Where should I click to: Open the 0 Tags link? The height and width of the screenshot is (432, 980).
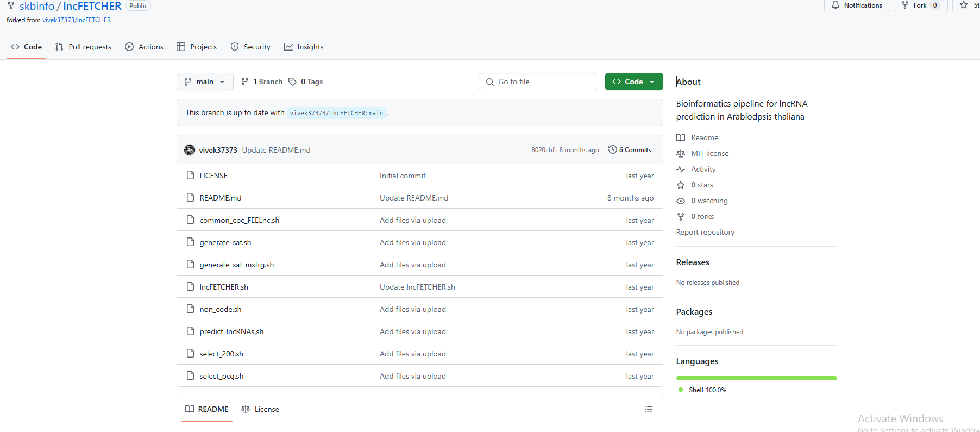(305, 82)
